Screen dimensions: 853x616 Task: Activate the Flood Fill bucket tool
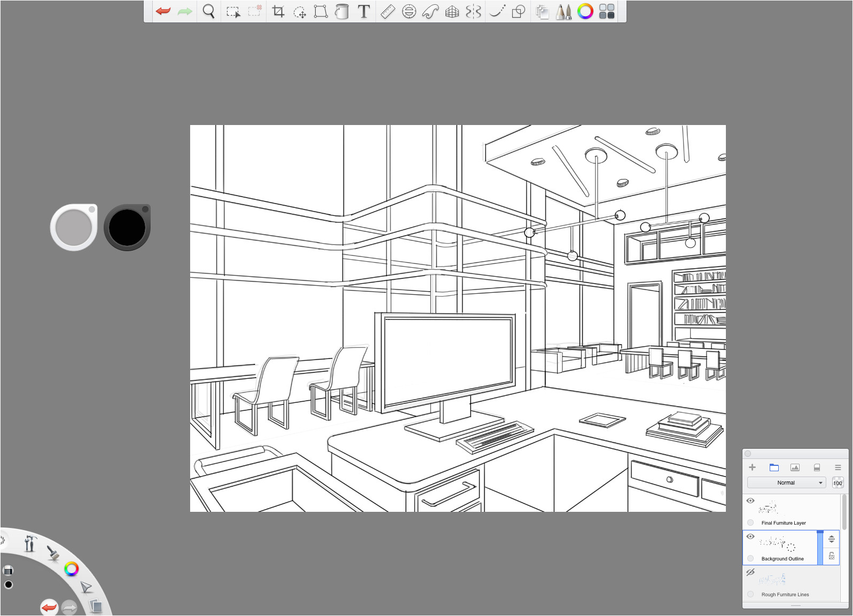(342, 11)
